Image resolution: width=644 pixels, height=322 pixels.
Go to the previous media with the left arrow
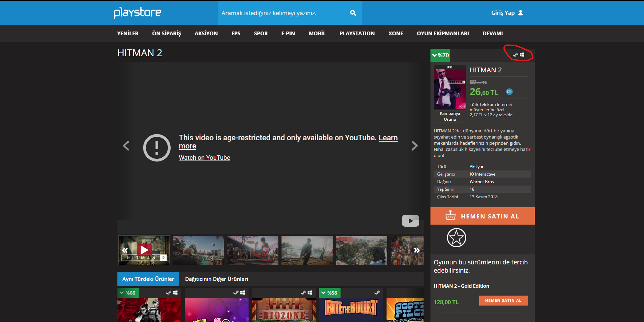[126, 146]
